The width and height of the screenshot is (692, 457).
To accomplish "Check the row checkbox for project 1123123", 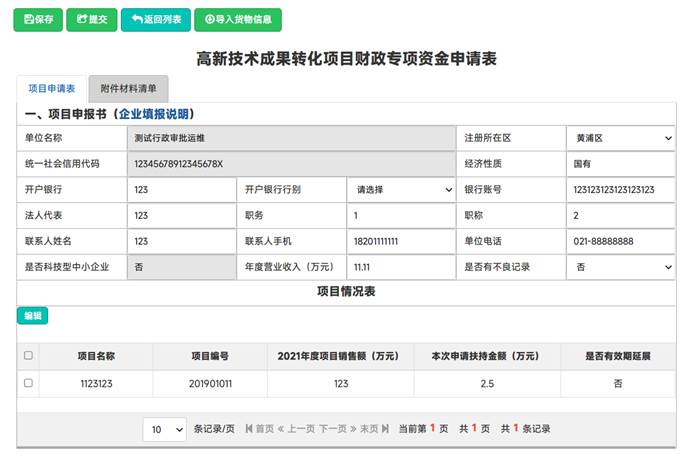I will [28, 383].
